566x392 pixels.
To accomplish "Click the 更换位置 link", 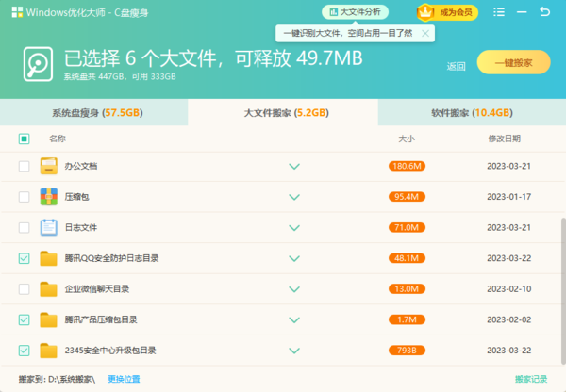I will (x=124, y=379).
